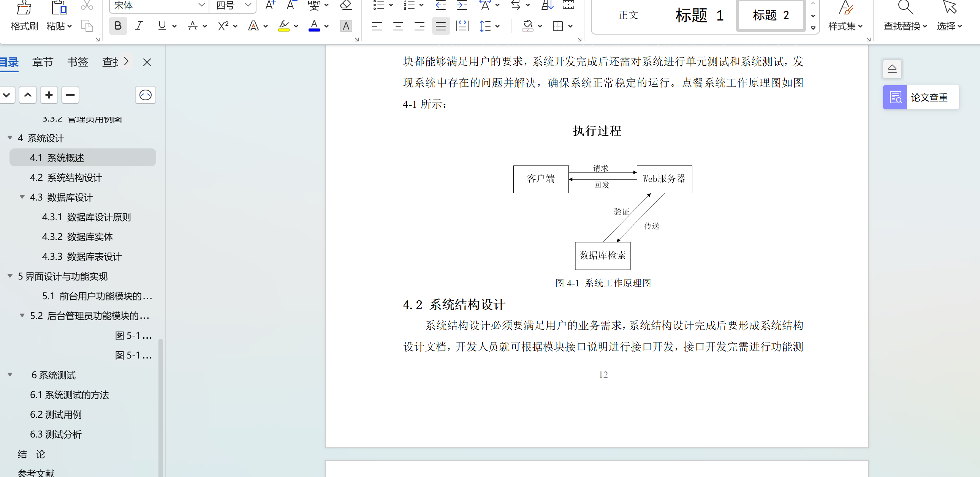Expand the styles gallery more arrow
The width and height of the screenshot is (980, 477).
click(x=813, y=27)
